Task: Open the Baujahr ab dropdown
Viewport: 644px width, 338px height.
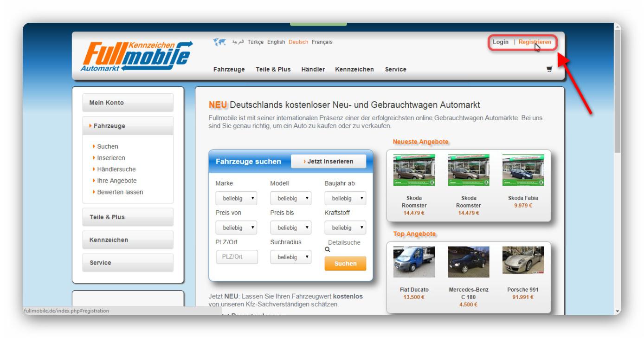Action: [x=345, y=198]
